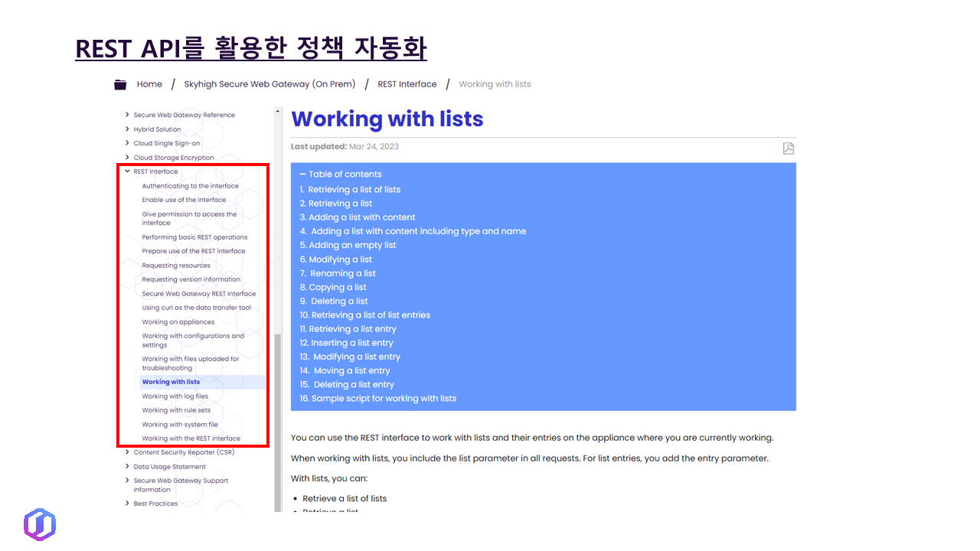
Task: Expand Content Security Reporter (CSR) node
Action: (127, 452)
